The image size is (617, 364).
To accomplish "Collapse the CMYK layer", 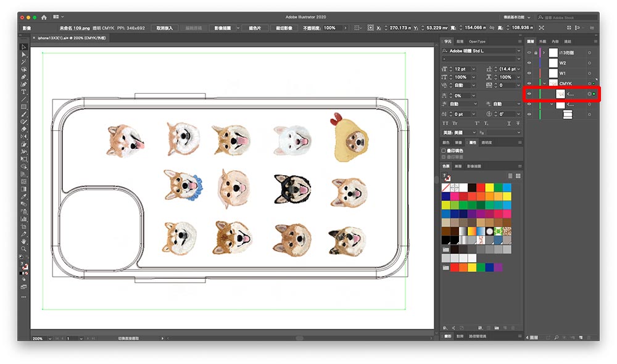I will pos(544,83).
